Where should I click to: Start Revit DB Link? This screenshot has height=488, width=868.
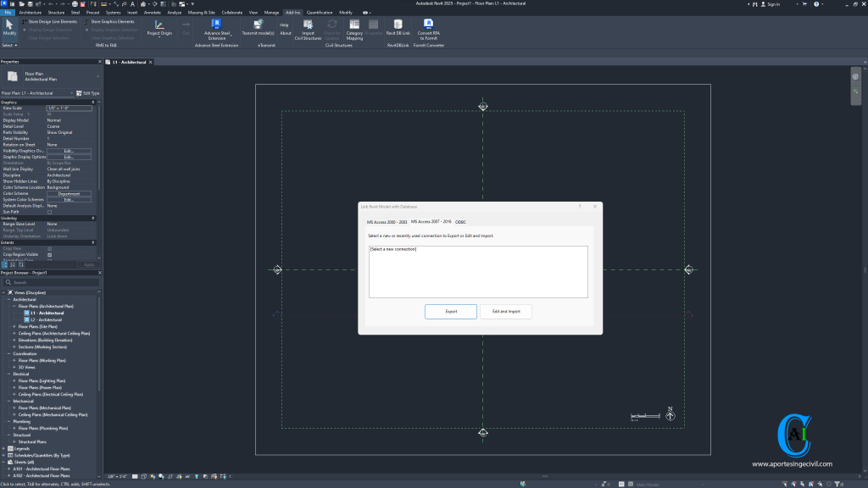click(x=398, y=27)
